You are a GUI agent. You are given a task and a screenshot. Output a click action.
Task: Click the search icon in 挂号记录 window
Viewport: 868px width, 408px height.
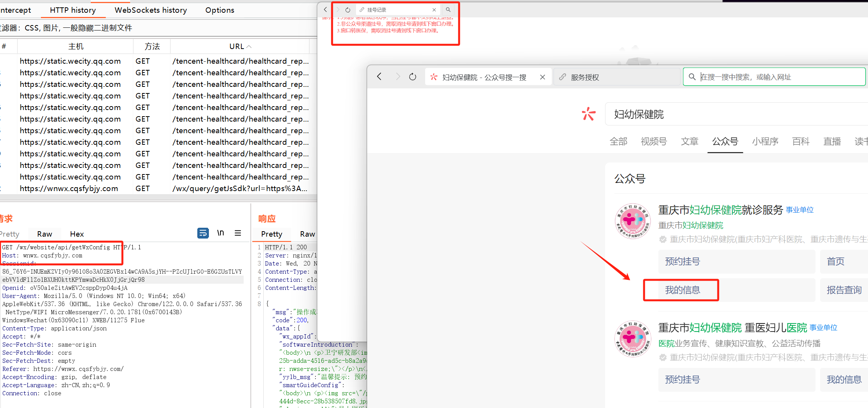tap(448, 10)
